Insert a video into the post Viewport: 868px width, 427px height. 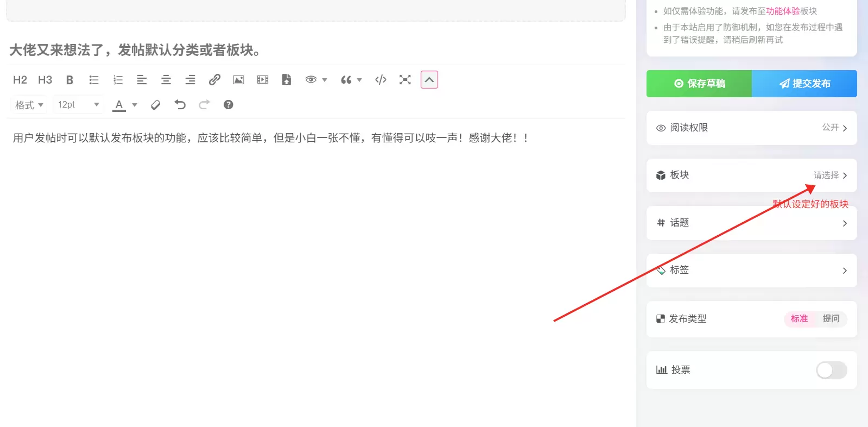[x=263, y=80]
